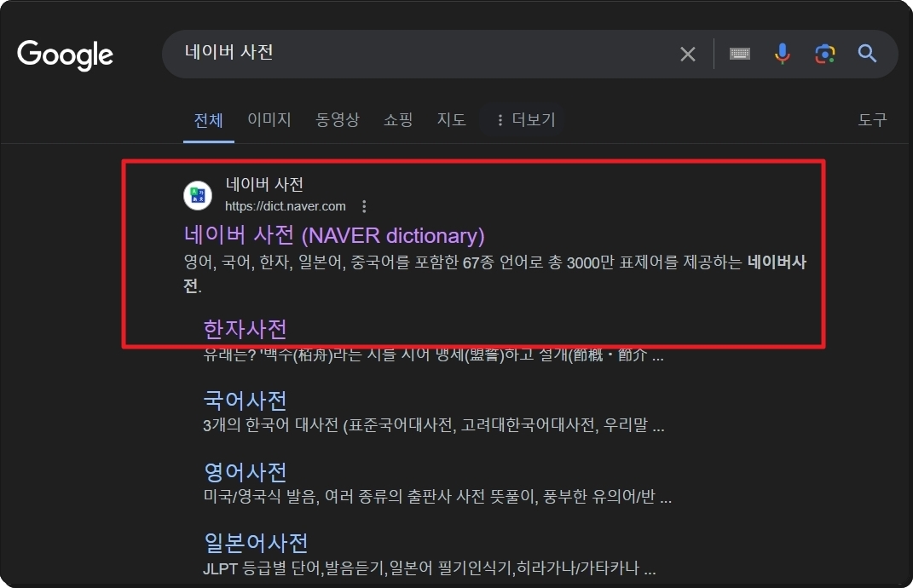
Task: Switch to the 이미지 tab
Action: 269,120
